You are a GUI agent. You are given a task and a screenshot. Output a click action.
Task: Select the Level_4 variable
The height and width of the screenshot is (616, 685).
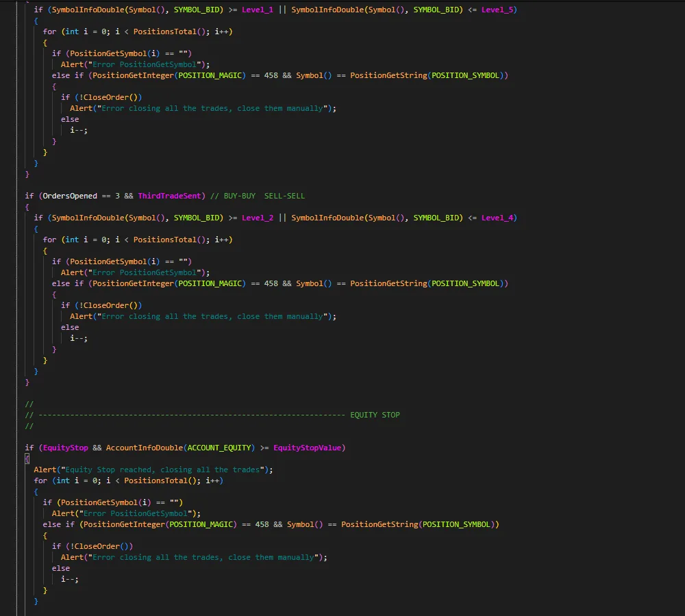point(499,218)
